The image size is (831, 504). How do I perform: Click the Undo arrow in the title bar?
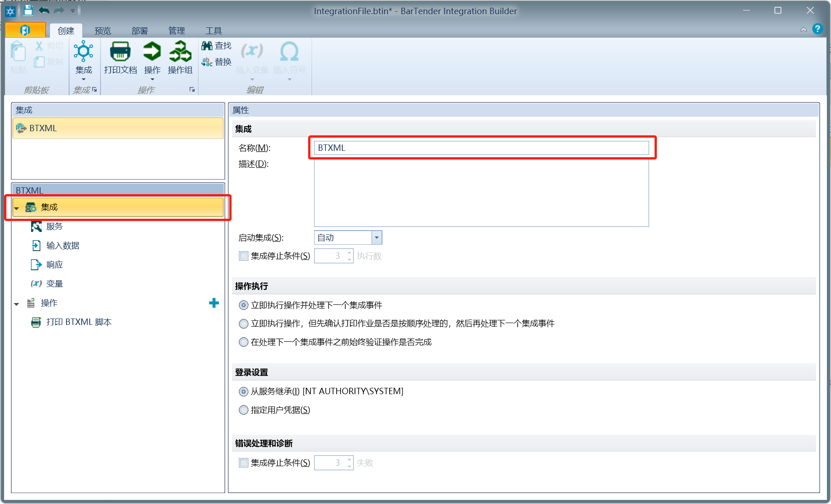pos(44,10)
